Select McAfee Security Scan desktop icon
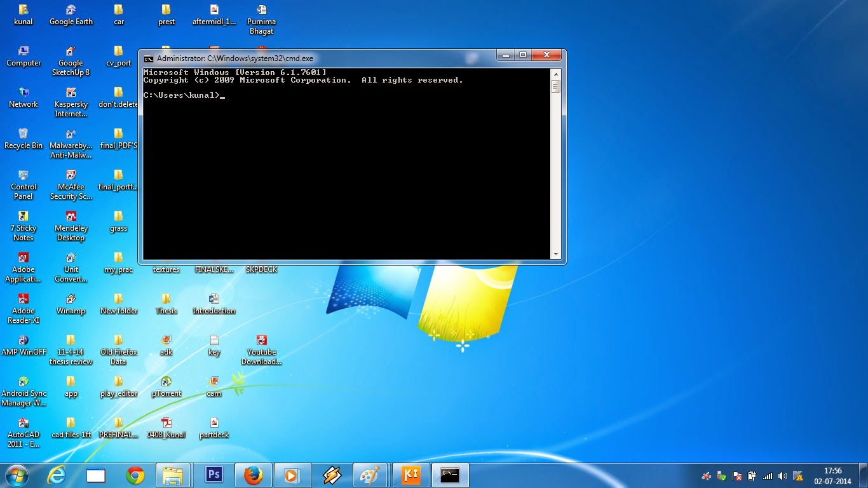 (71, 185)
